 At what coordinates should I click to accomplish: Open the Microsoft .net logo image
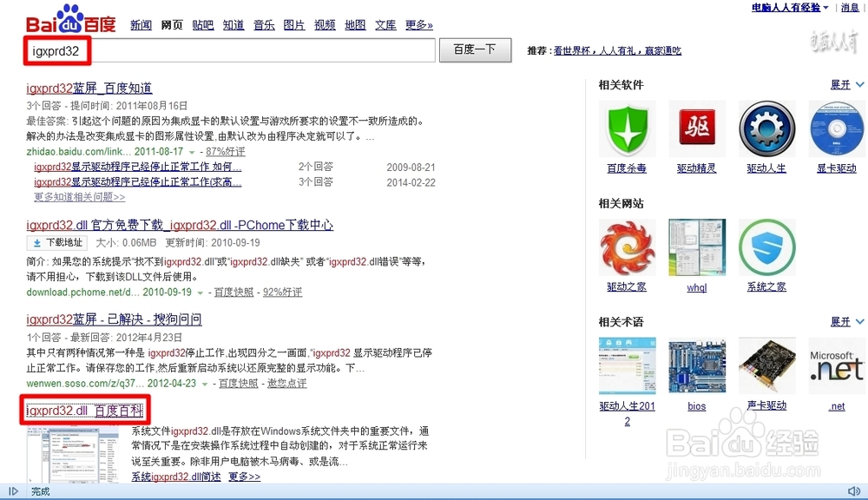[x=837, y=366]
